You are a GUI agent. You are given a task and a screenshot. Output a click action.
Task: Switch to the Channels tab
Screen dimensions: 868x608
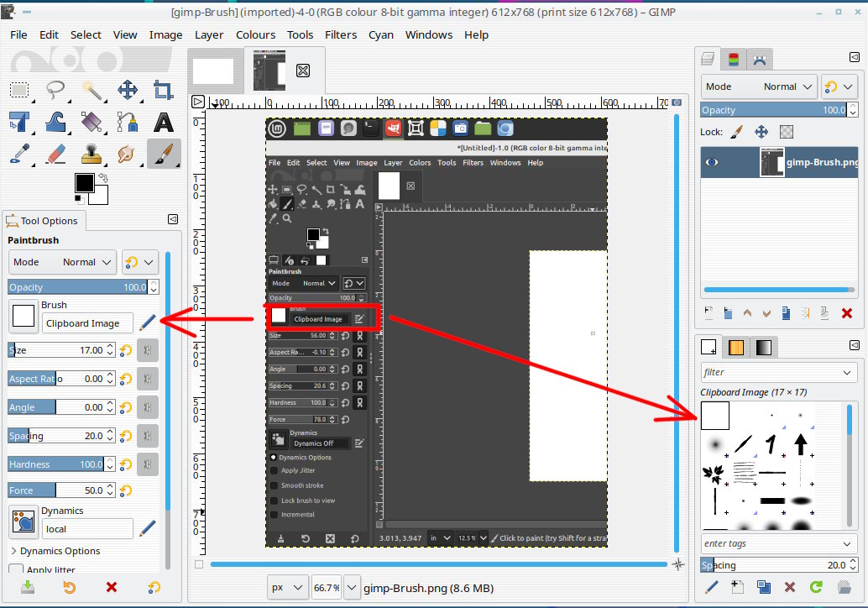(734, 60)
